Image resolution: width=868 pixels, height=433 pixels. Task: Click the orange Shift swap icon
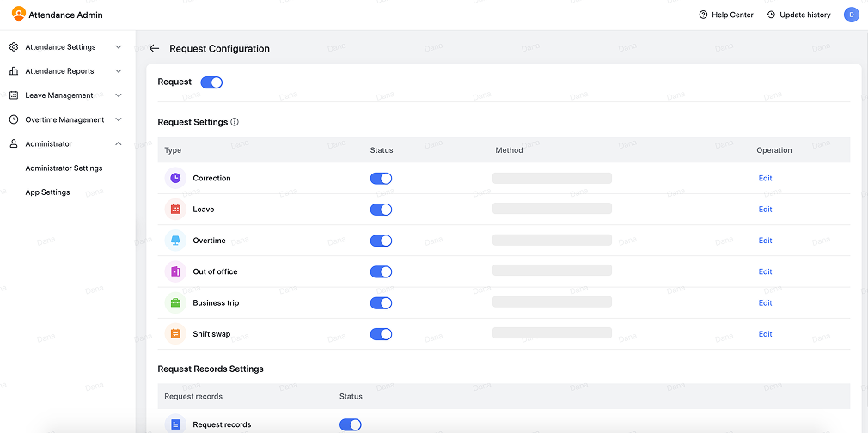click(175, 334)
